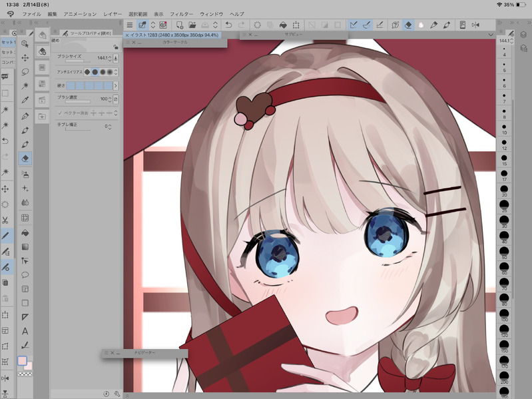
Task: Adjust stabilization value stepper
Action: pyautogui.click(x=109, y=127)
